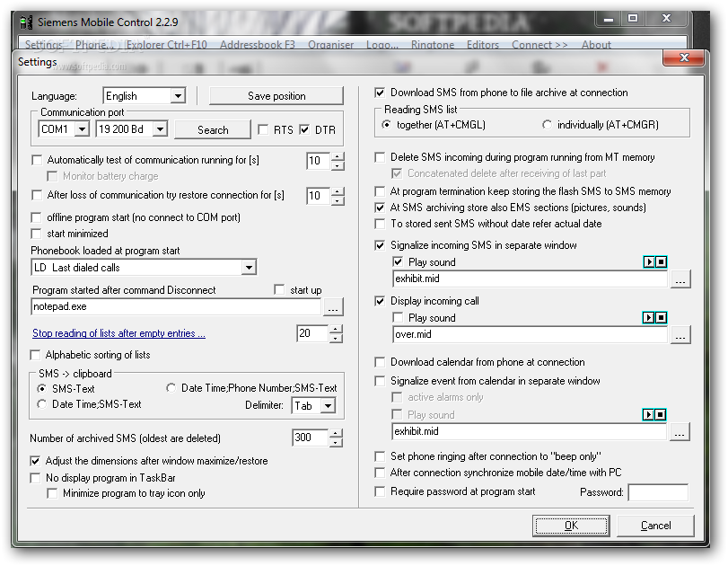Open Stop reading of lists after empty entries link
This screenshot has height=566, width=728.
(x=118, y=333)
